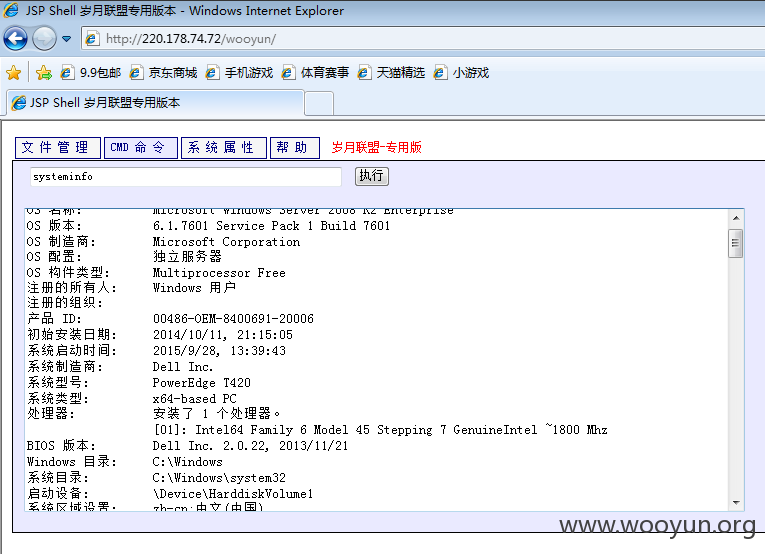This screenshot has height=554, width=765.
Task: Open the 文件管理 menu button
Action: point(58,147)
